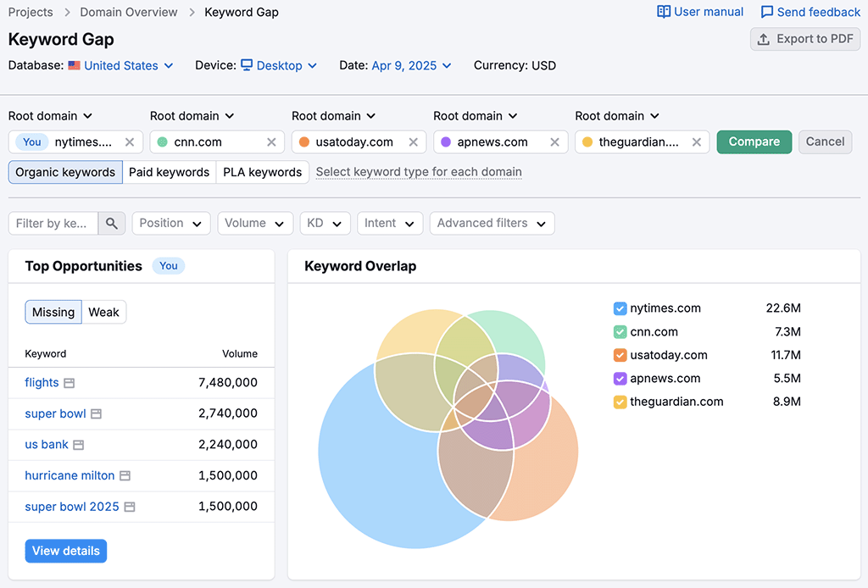Open Root domain dropdown above cnn.com
868x588 pixels.
(192, 116)
